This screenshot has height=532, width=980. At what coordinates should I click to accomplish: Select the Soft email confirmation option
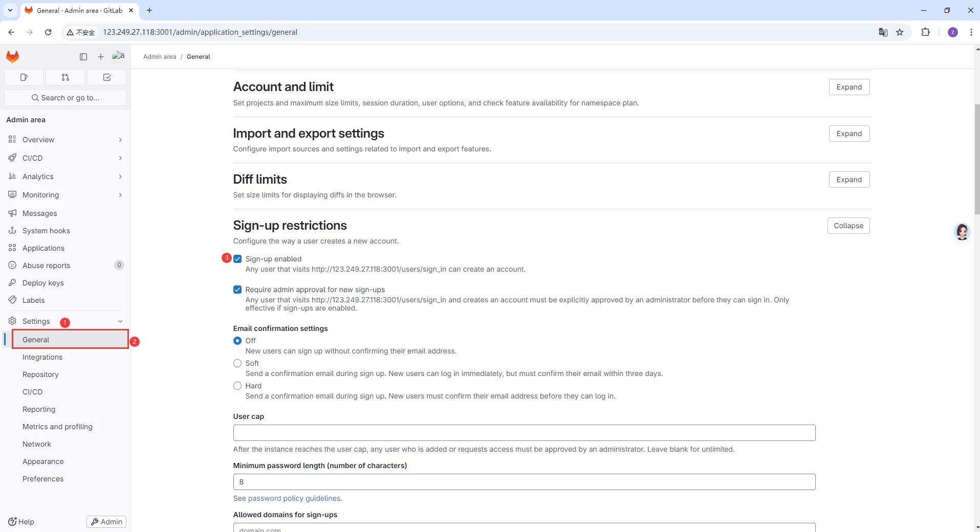[237, 363]
